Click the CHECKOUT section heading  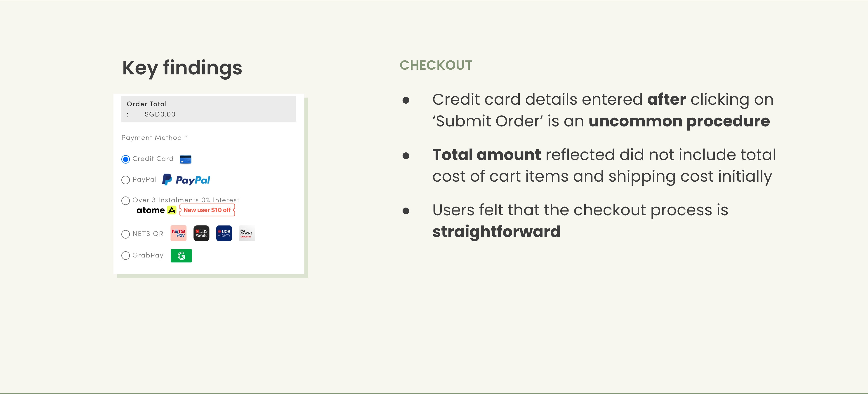click(x=436, y=65)
